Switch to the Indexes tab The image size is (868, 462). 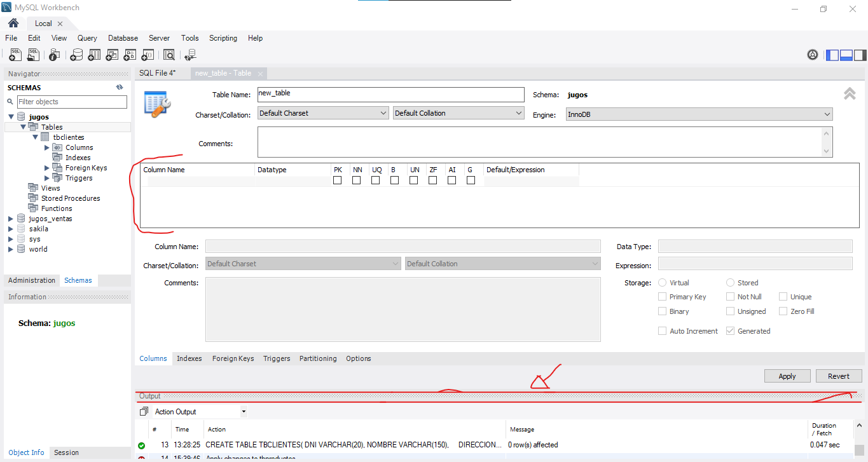(x=189, y=358)
